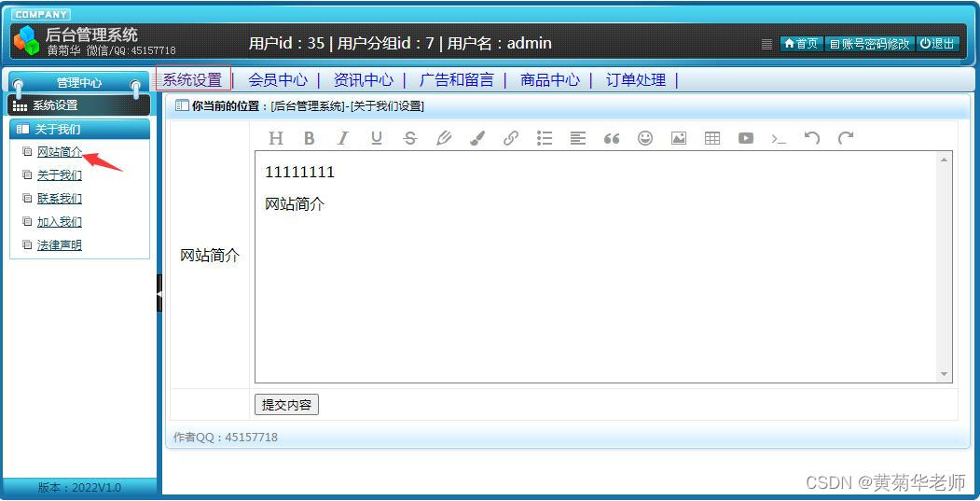Click the 网站简介 field label
980x501 pixels.
(x=210, y=256)
